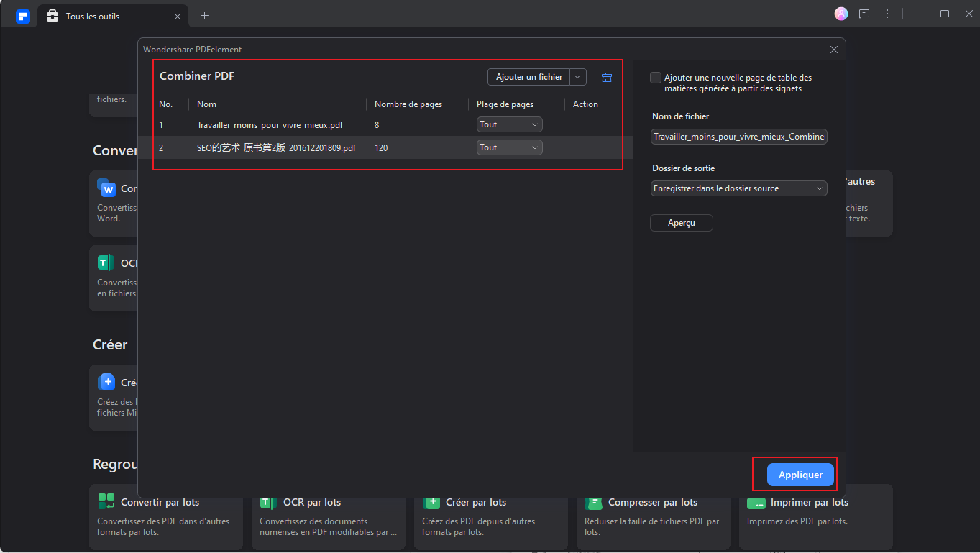
Task: Click the OCR tool icon behind the dialog
Action: pyautogui.click(x=106, y=262)
